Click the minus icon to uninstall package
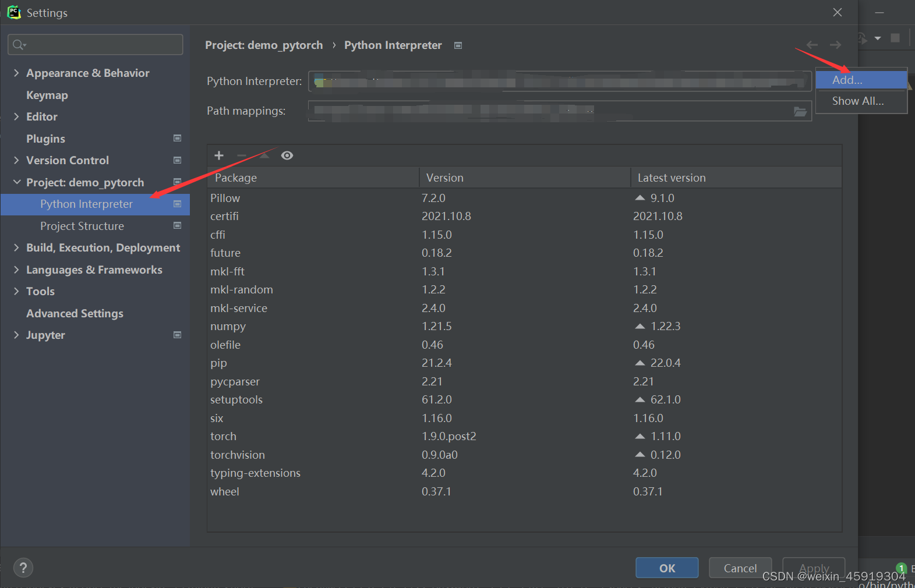 [242, 155]
